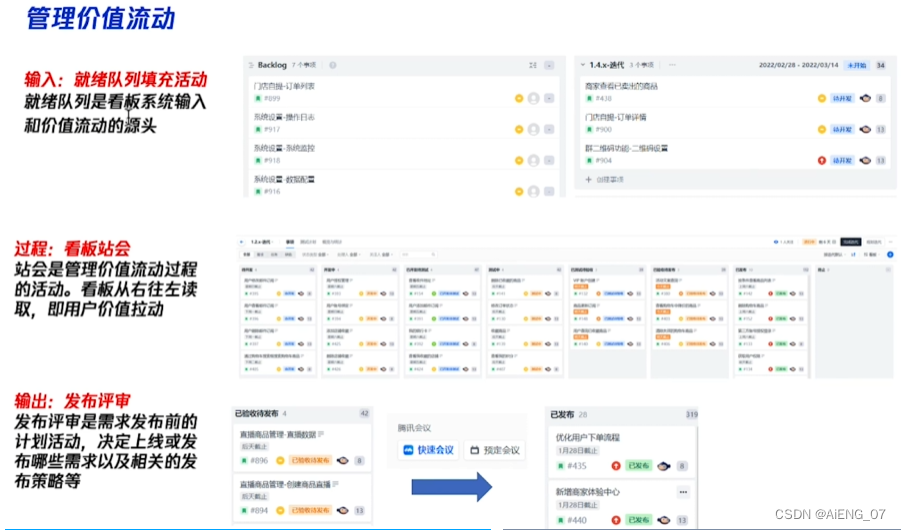
Task: Open the dropdown on item #899
Action: [549, 98]
